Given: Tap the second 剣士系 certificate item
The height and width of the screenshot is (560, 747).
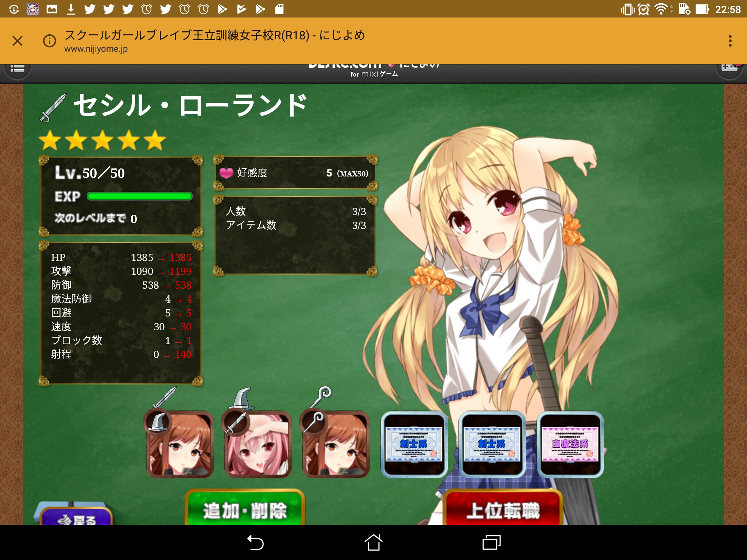Looking at the screenshot, I should coord(492,444).
